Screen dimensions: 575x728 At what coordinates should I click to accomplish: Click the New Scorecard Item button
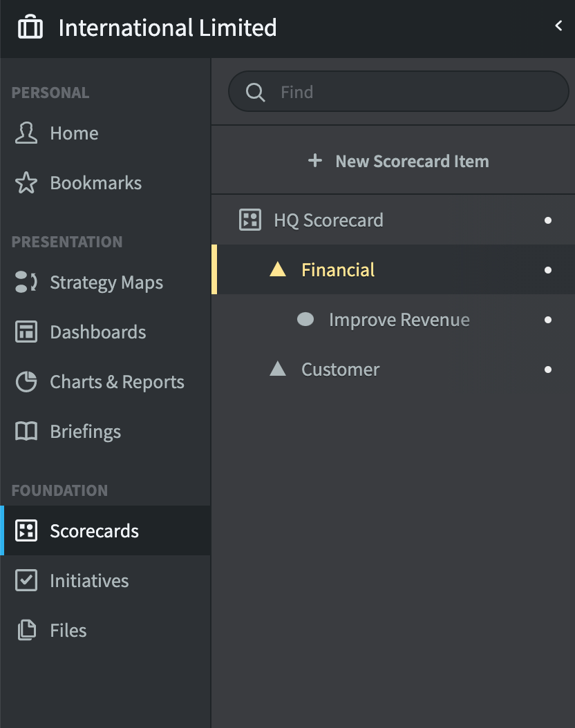tap(399, 160)
